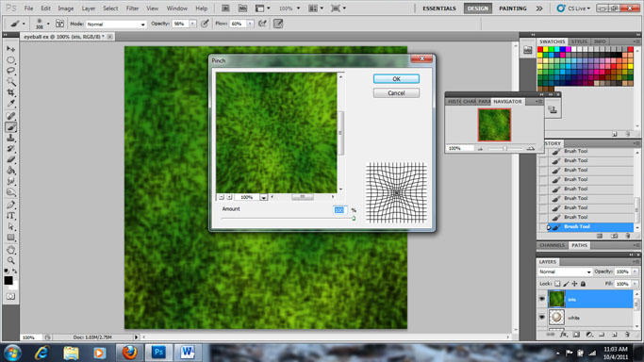Toggle tablet pressure for opacity

[205, 24]
